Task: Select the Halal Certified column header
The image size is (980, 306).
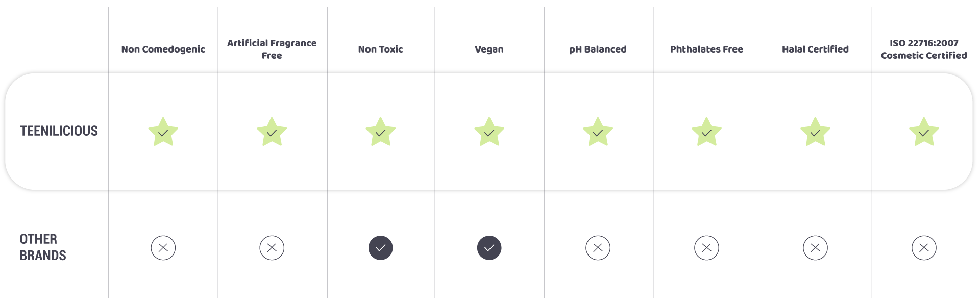Action: pos(815,49)
